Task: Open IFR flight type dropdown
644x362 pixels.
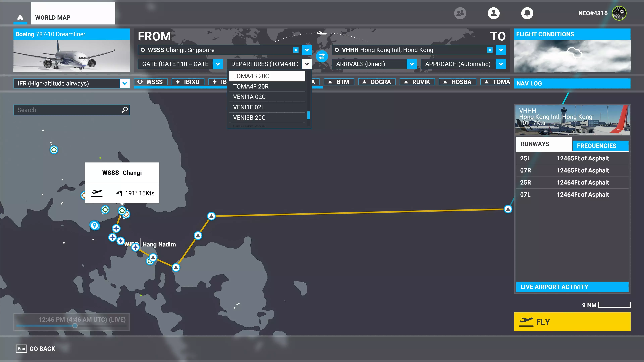Action: 124,83
